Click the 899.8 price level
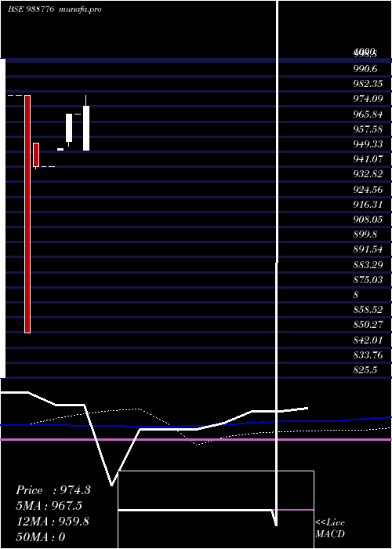This screenshot has height=549, width=392. point(365,235)
